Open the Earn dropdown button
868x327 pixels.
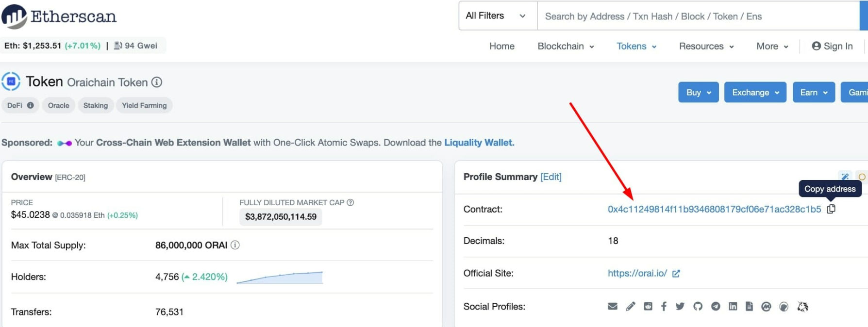click(x=814, y=92)
